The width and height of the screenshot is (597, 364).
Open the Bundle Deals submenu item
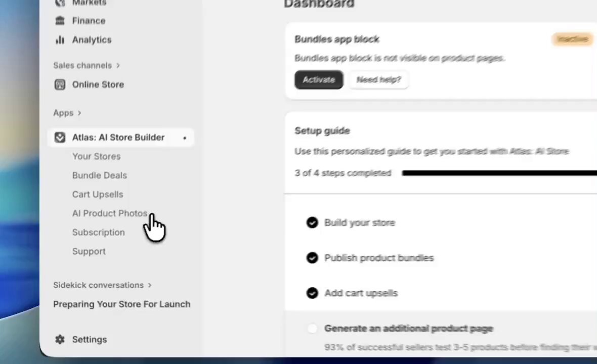[99, 175]
